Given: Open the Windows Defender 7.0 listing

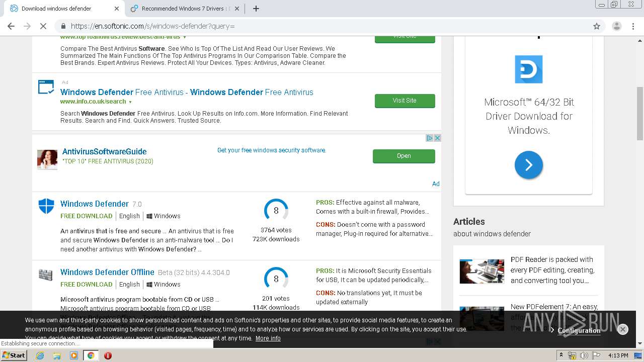Looking at the screenshot, I should click(95, 204).
